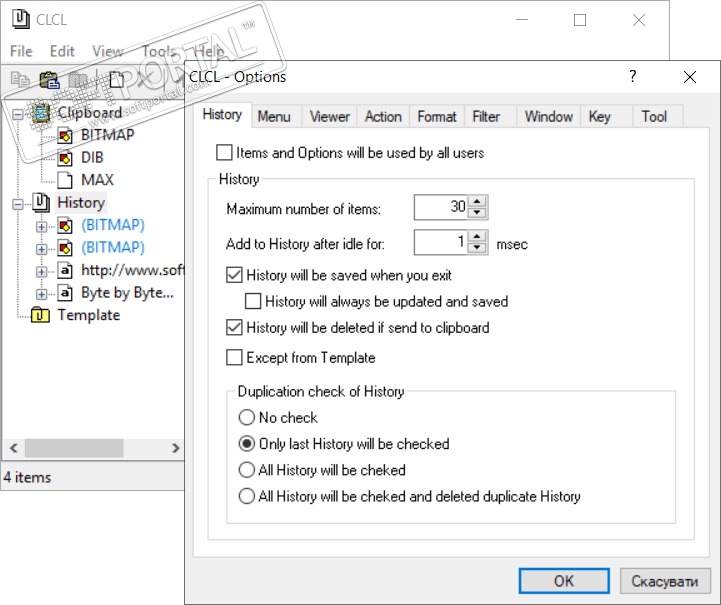Increase idle msec value spinner

coord(477,236)
